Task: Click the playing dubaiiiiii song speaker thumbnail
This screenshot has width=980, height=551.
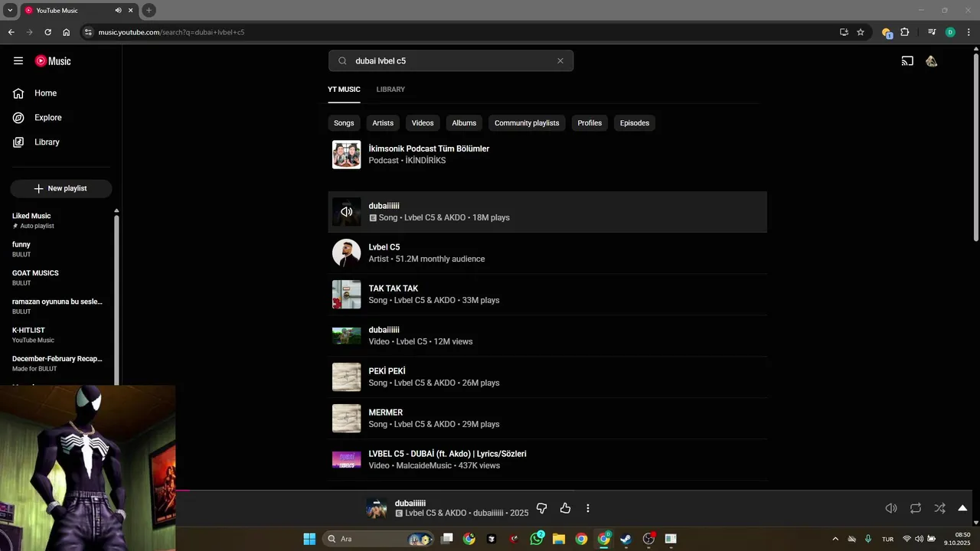Action: [346, 212]
